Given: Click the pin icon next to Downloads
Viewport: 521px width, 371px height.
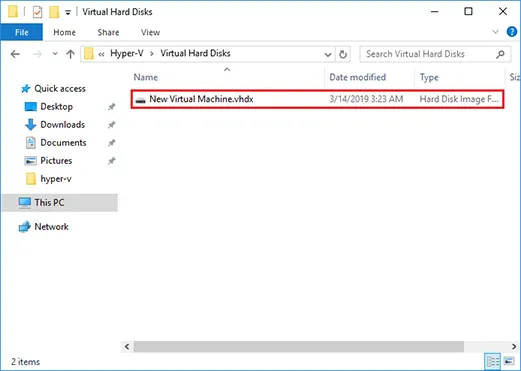Looking at the screenshot, I should pos(112,125).
